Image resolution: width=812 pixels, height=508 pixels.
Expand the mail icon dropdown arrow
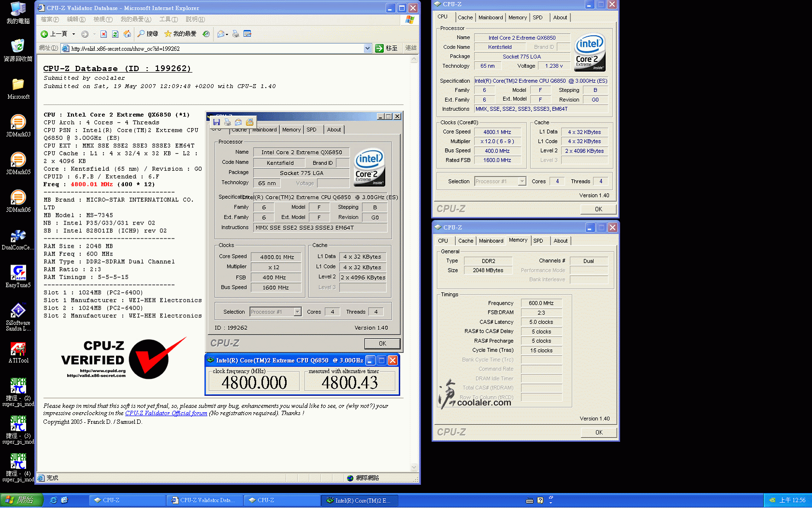[227, 34]
